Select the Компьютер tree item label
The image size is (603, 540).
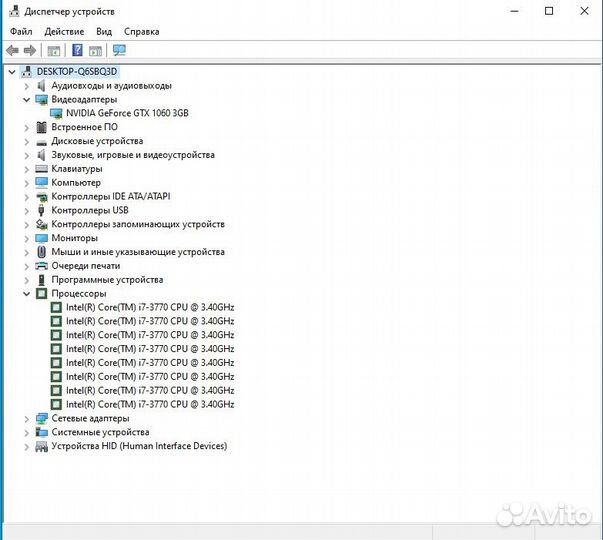click(76, 182)
